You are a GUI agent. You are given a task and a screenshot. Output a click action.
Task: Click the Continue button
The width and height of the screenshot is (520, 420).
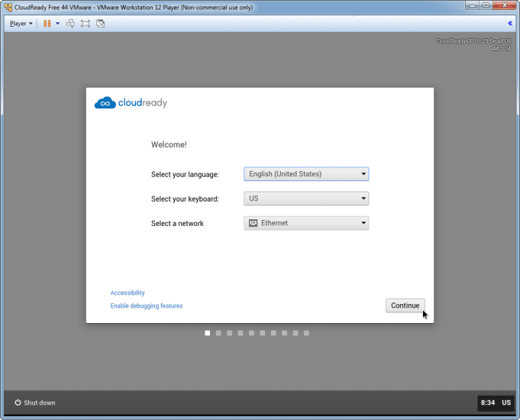click(405, 305)
